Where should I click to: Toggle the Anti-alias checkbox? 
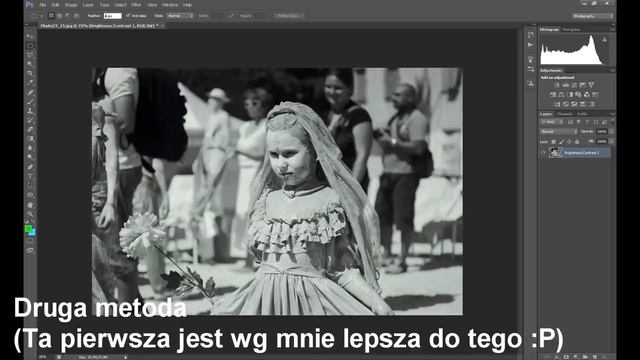tap(128, 16)
